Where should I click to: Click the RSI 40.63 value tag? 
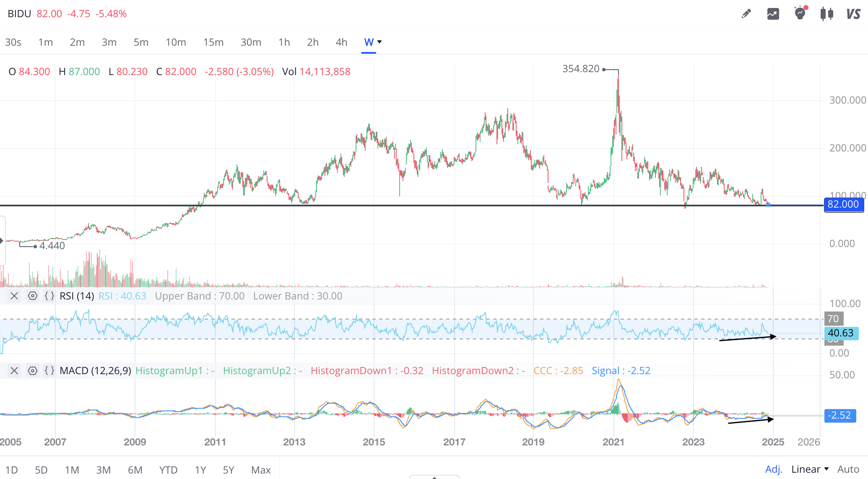(841, 333)
